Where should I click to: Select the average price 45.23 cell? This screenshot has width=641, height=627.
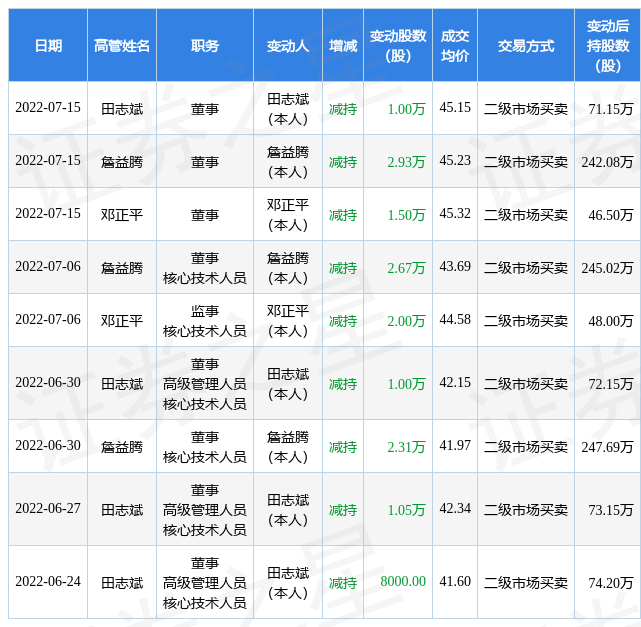point(455,160)
